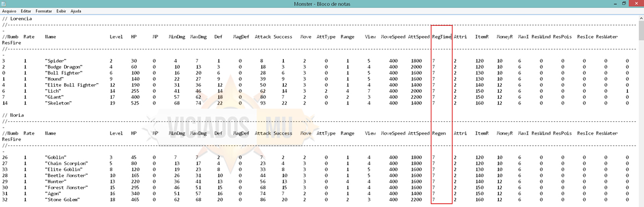Click the "Regen" column header text

(438, 133)
